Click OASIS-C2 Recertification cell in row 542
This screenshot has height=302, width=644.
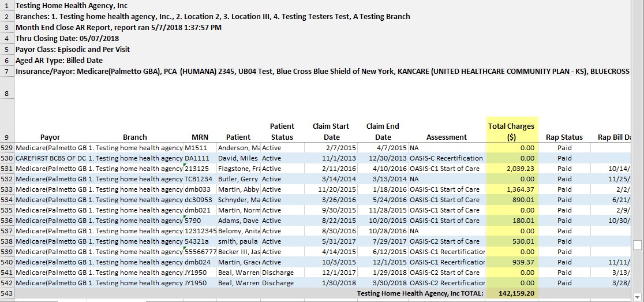[x=447, y=283]
